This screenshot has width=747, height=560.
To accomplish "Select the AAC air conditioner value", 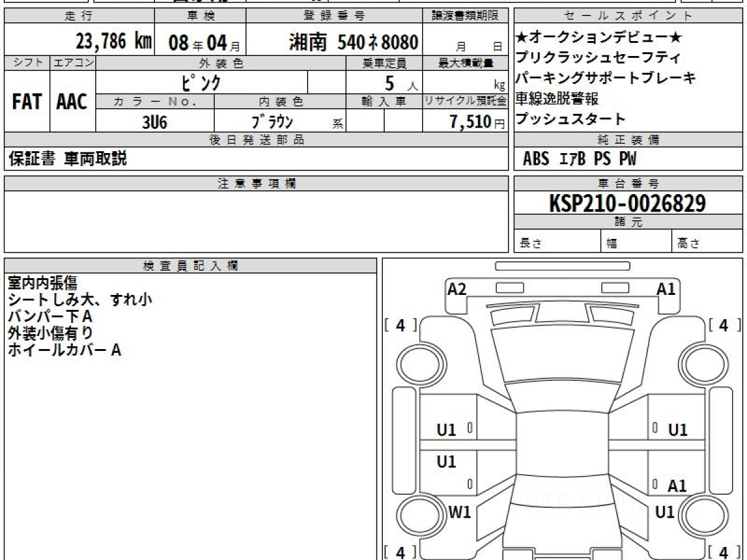I will [x=72, y=102].
